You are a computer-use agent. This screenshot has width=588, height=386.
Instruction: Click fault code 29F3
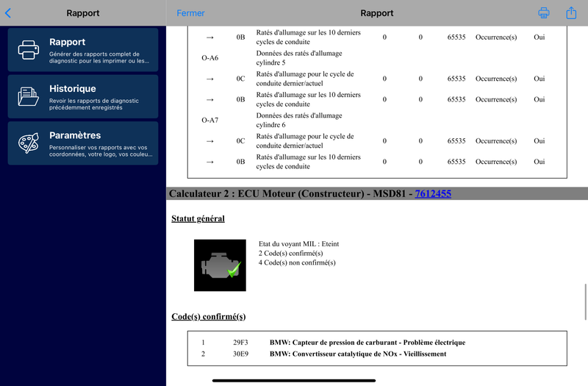click(240, 343)
